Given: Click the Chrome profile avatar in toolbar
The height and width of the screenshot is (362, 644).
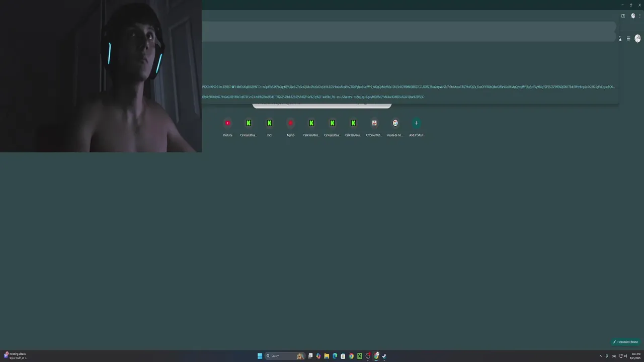Looking at the screenshot, I should coord(633,16).
